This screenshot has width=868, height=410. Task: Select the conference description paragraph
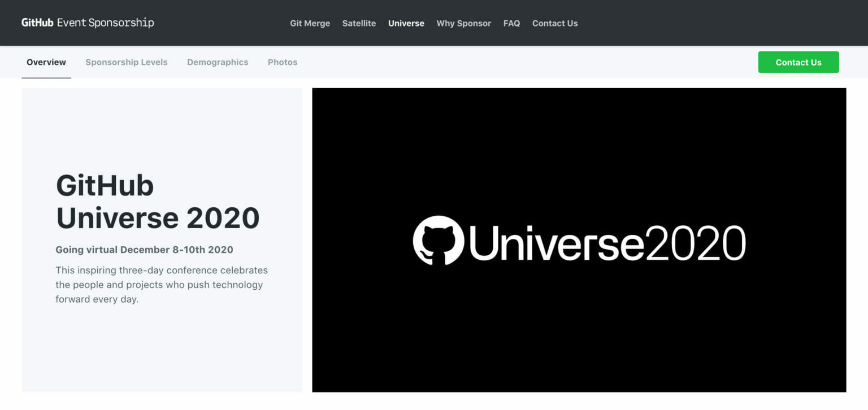(161, 285)
